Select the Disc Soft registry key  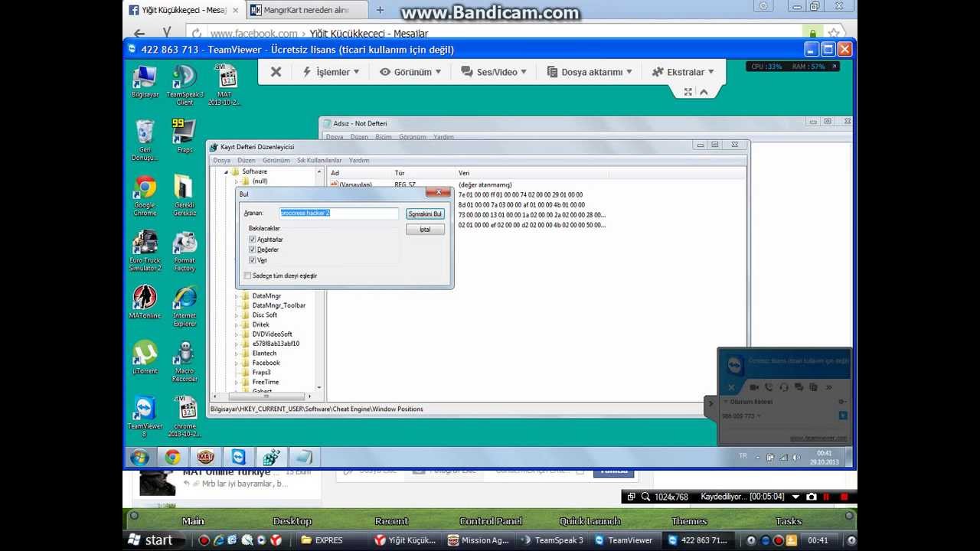click(265, 315)
